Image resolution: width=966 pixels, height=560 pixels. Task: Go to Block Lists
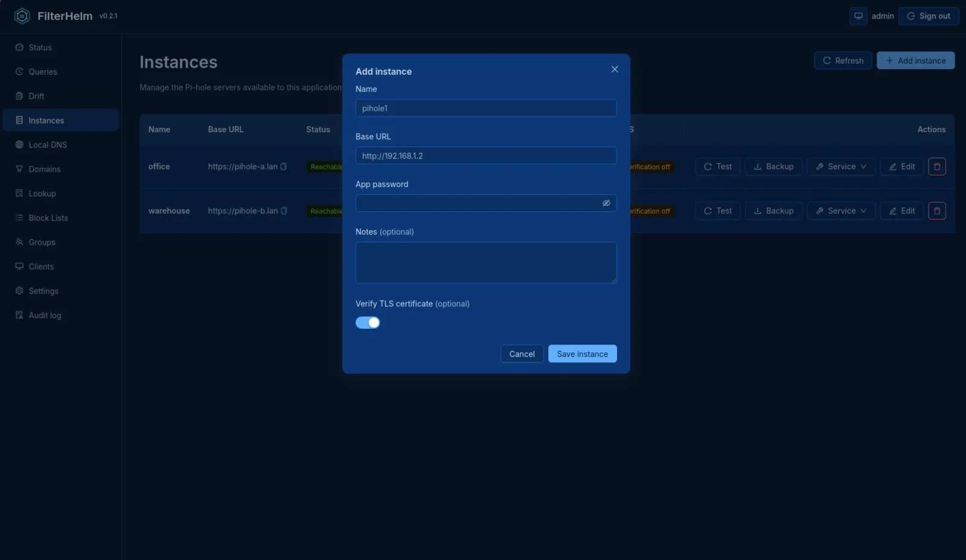coord(60,218)
